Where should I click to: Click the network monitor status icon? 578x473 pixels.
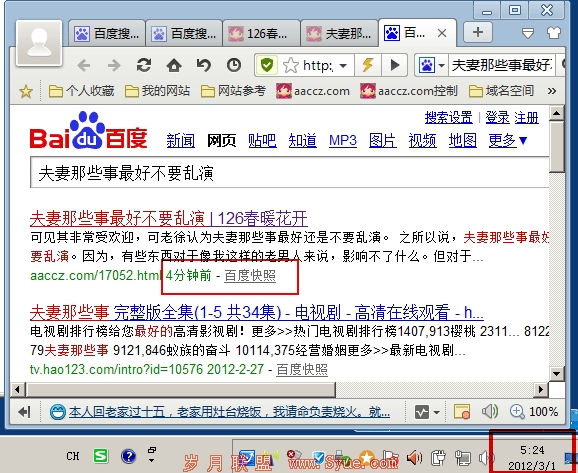[x=422, y=412]
